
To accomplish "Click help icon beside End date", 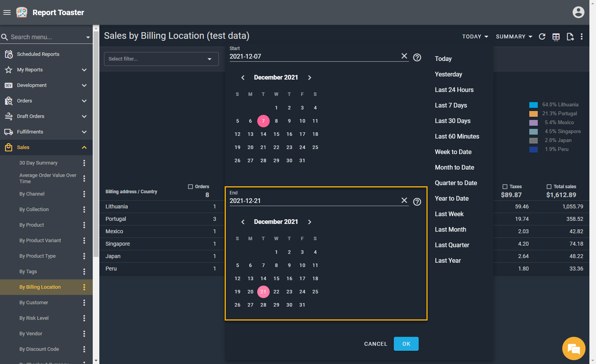I will (x=417, y=202).
